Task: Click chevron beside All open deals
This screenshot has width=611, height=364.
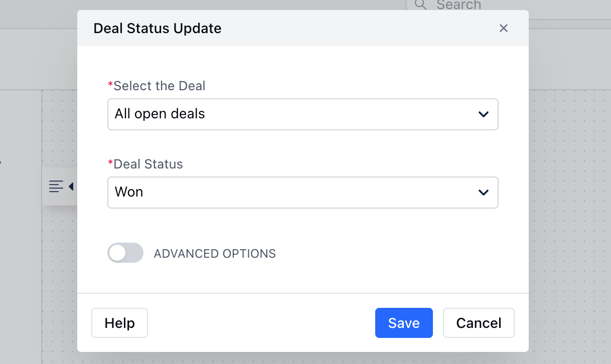Action: pos(484,114)
